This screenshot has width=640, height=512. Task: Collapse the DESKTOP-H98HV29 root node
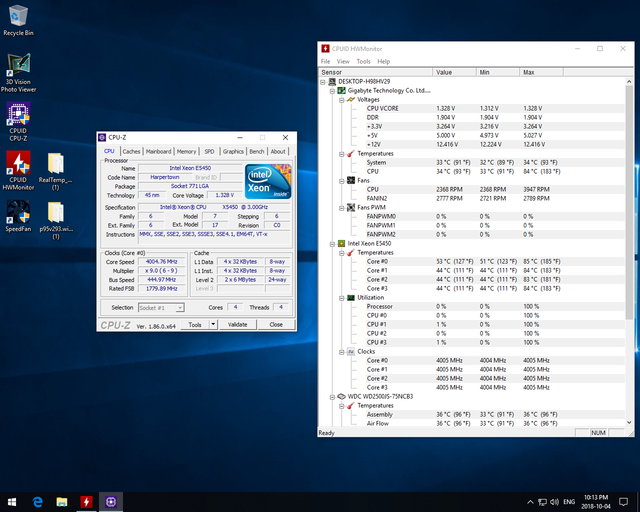tap(323, 82)
